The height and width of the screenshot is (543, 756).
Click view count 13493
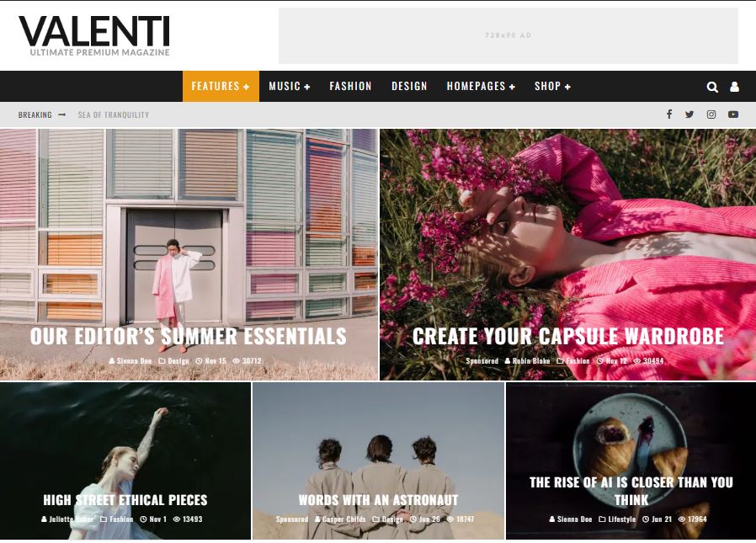pos(188,519)
